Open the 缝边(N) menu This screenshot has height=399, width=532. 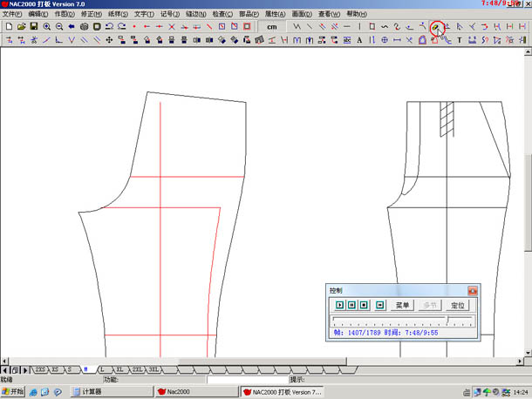point(195,14)
